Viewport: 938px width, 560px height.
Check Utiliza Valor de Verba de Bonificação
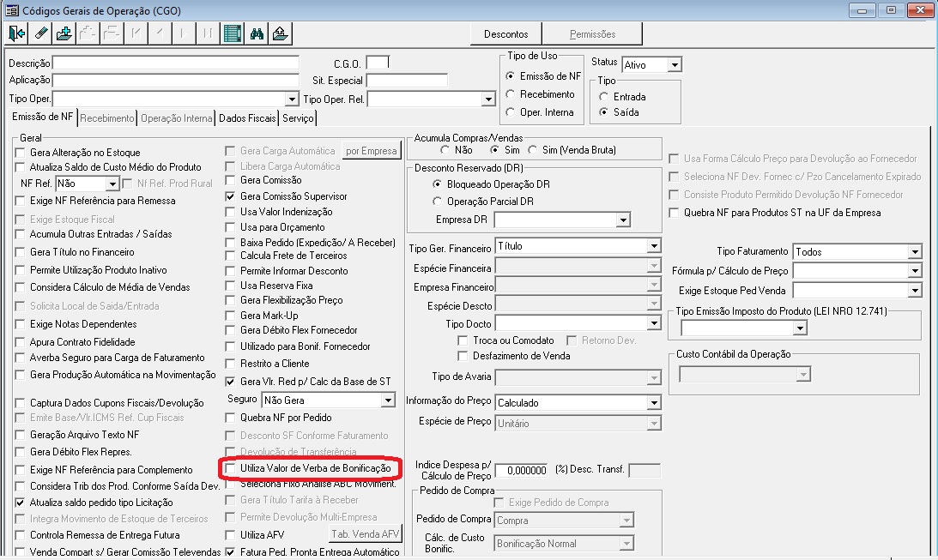point(230,468)
